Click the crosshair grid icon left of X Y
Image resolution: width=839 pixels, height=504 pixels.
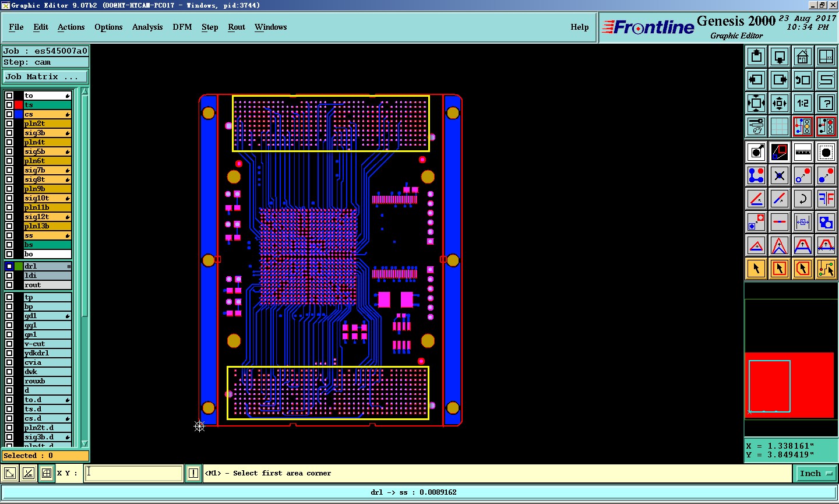coord(47,473)
